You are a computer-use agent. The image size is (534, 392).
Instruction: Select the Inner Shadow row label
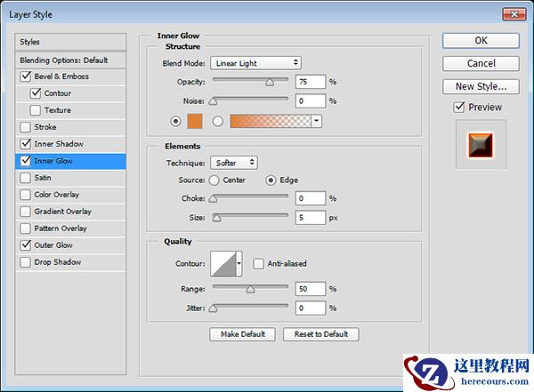pyautogui.click(x=59, y=144)
